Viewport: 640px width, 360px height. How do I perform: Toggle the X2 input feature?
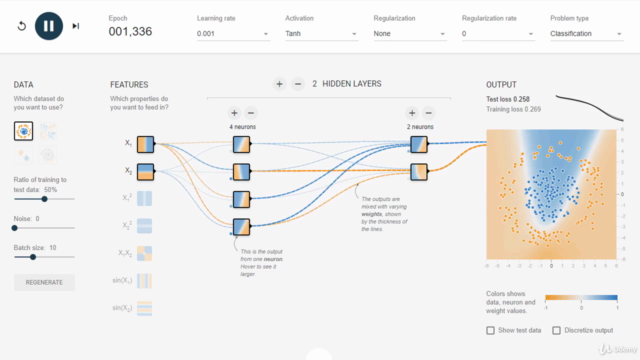click(145, 172)
